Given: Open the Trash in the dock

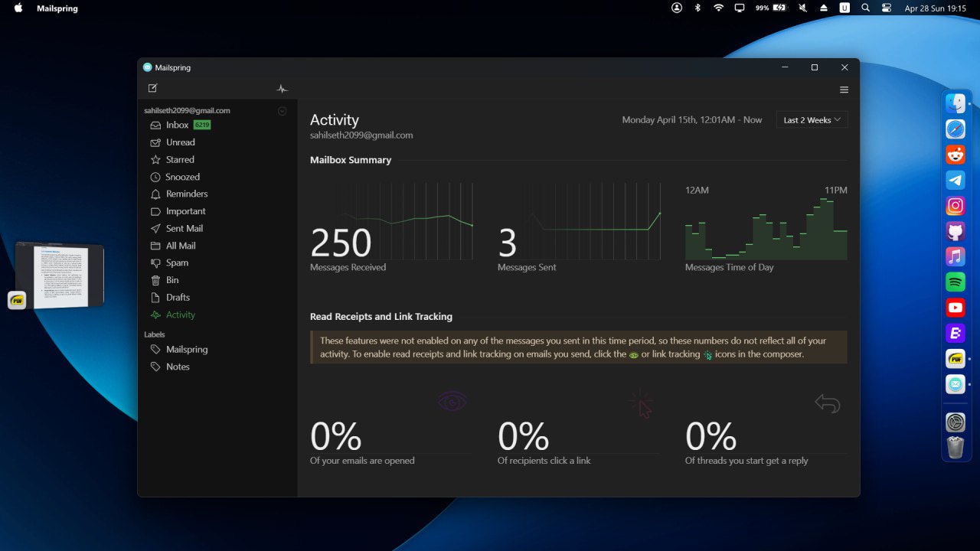Looking at the screenshot, I should (955, 448).
